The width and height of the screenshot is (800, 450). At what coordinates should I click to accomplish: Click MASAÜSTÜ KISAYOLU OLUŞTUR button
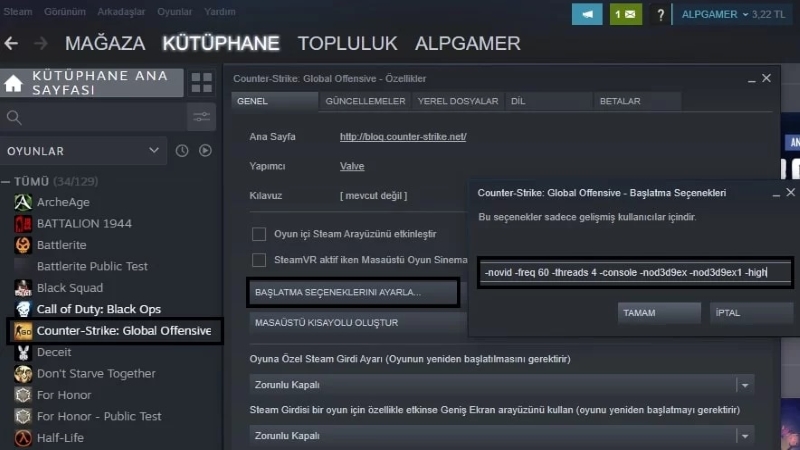[x=358, y=323]
